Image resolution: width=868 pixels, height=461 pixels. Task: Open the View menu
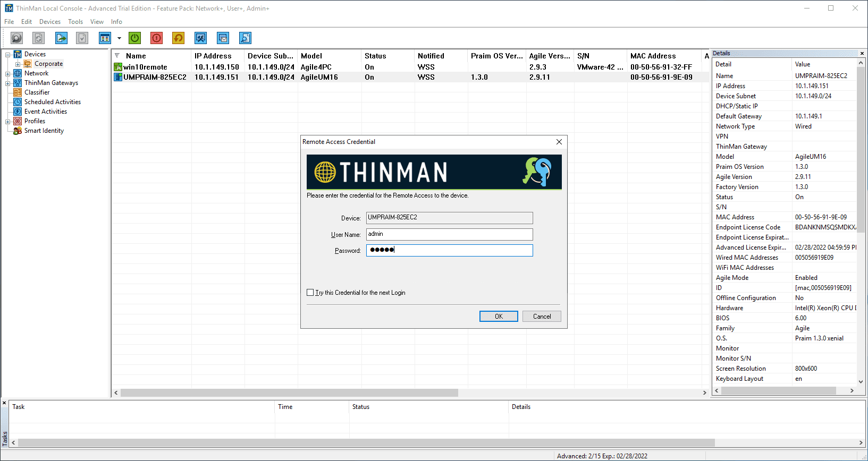pos(97,22)
